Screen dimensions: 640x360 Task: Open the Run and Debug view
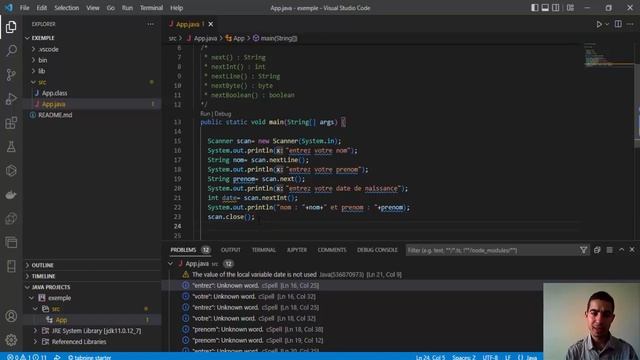(x=11, y=99)
